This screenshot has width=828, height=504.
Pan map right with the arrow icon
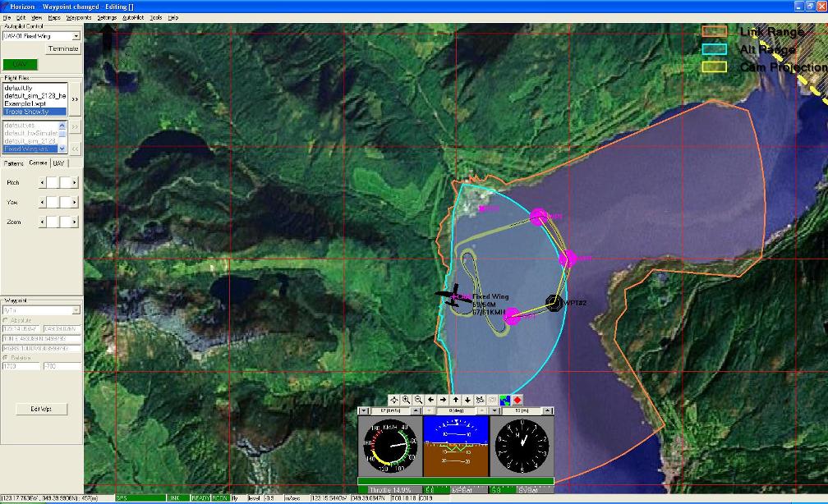tap(444, 400)
